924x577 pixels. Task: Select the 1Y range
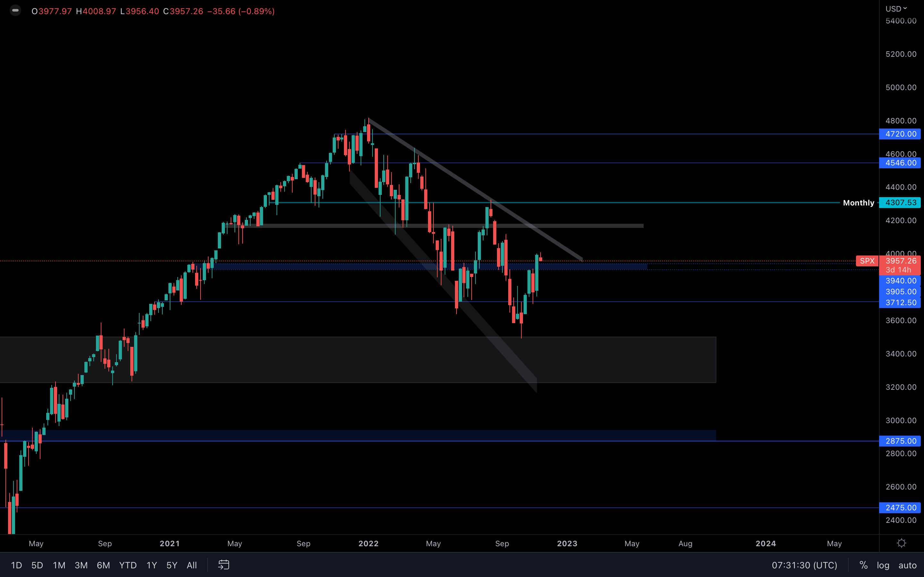click(151, 565)
